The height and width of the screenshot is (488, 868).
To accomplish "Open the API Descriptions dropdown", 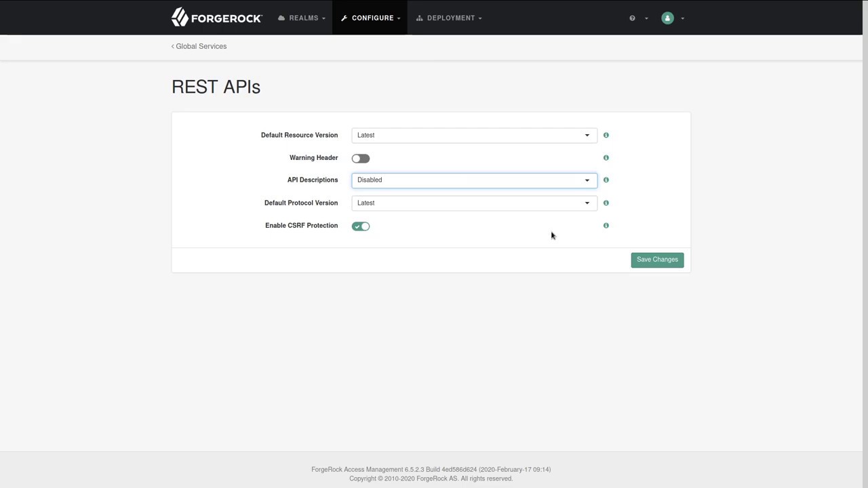I will click(x=474, y=180).
